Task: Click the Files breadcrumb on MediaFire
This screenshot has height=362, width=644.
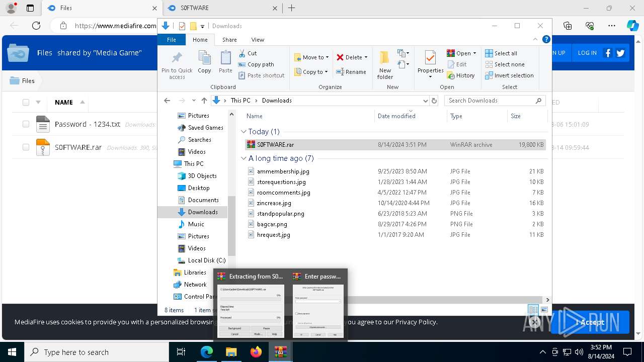Action: point(23,80)
